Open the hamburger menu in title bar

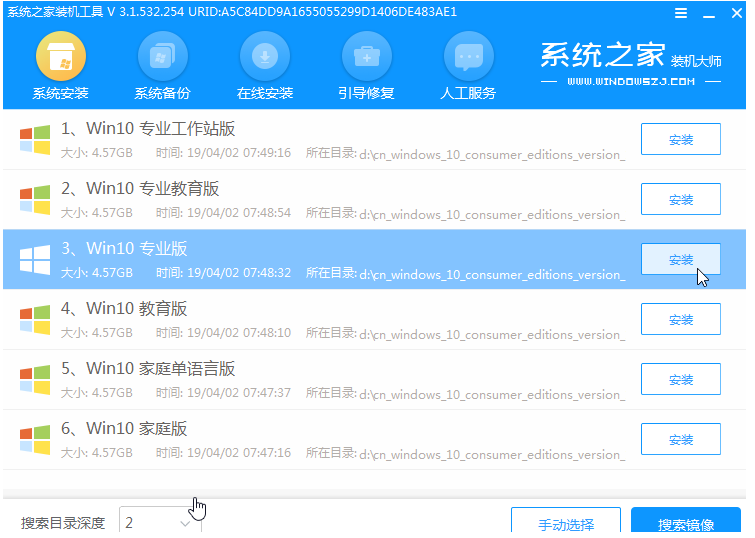tap(681, 13)
